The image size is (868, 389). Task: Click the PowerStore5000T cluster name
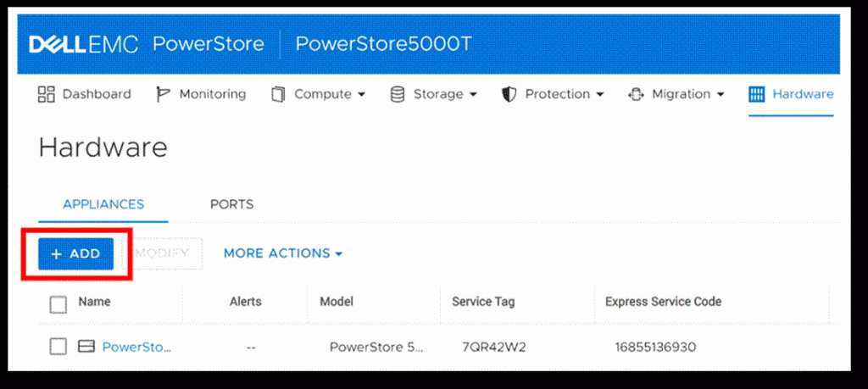[383, 44]
